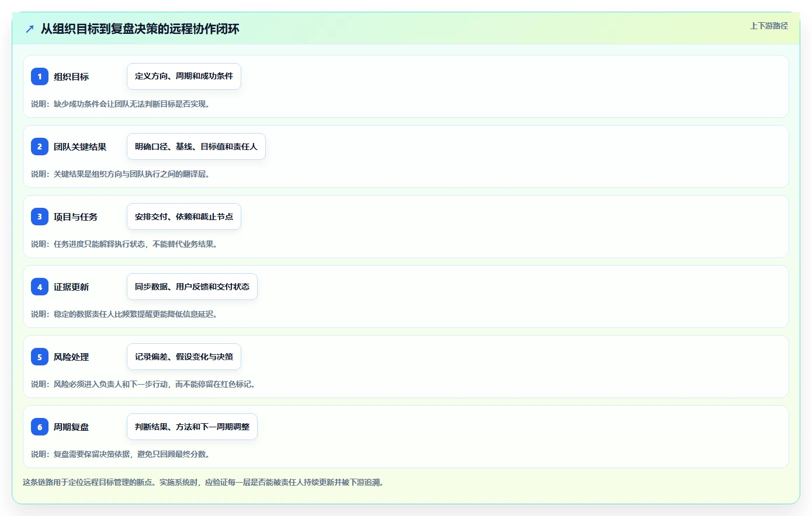Select step badge number 3
Screen dimensions: 812x516
[40, 217]
